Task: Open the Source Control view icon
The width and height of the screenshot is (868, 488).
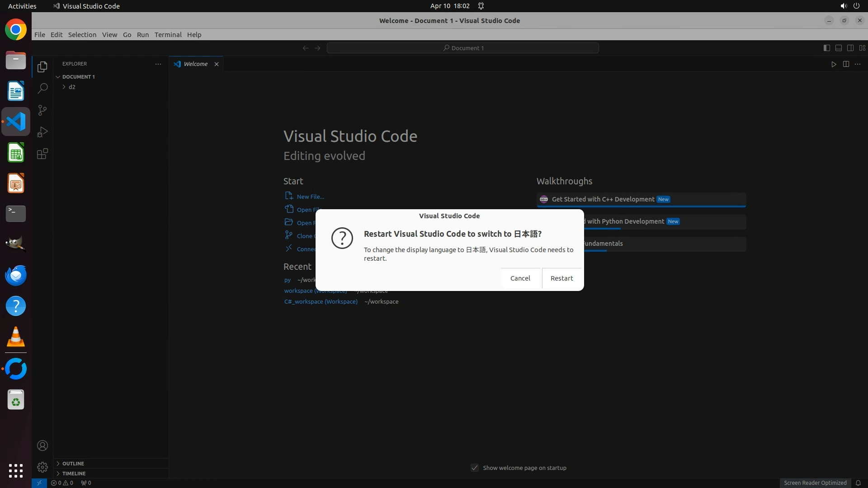Action: (42, 110)
